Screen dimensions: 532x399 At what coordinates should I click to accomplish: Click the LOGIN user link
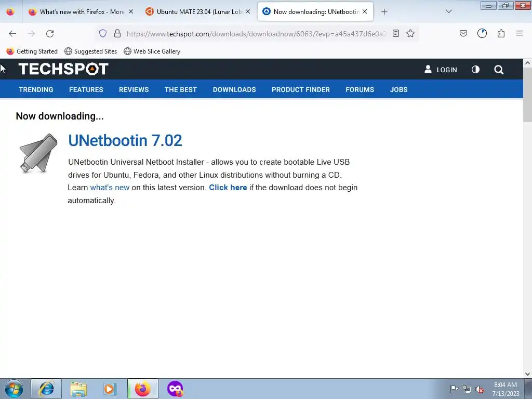(x=441, y=70)
